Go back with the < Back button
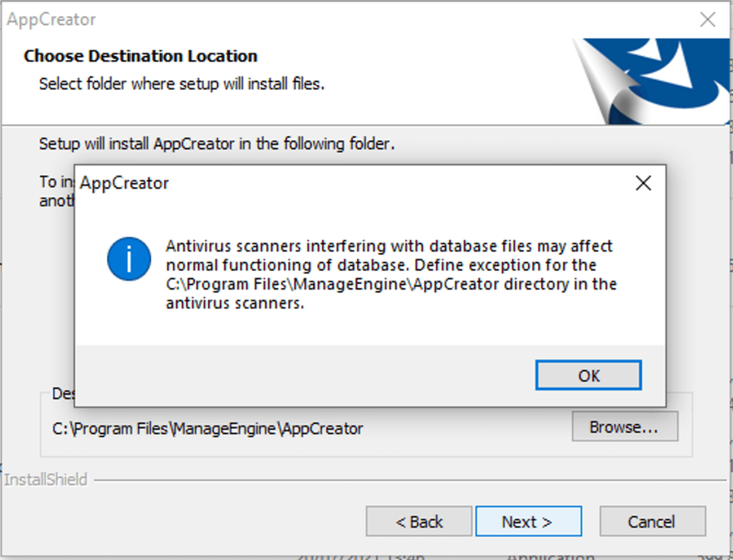This screenshot has height=560, width=733. (x=419, y=521)
